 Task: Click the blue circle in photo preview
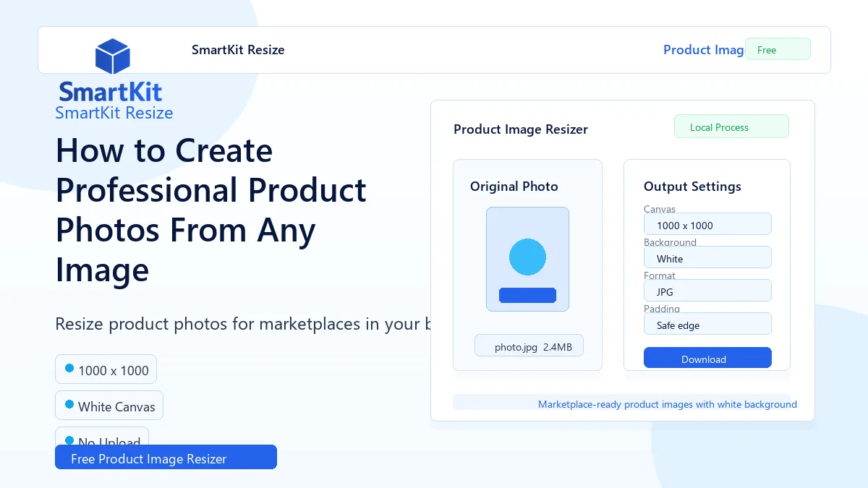[527, 257]
